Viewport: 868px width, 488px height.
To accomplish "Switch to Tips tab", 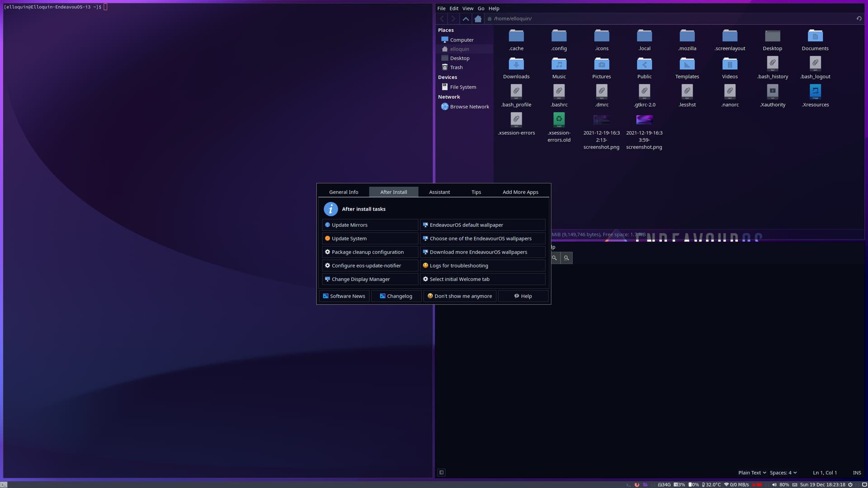I will 476,192.
